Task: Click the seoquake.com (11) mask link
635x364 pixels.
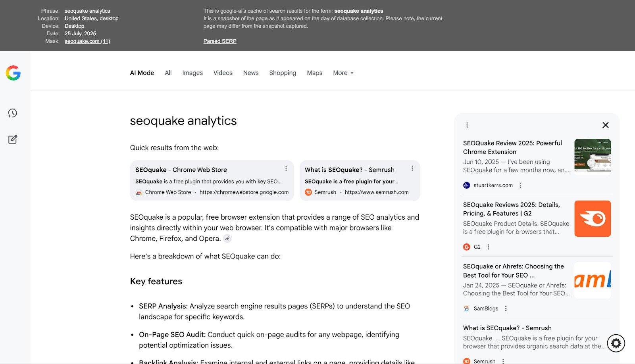Action: pos(87,41)
